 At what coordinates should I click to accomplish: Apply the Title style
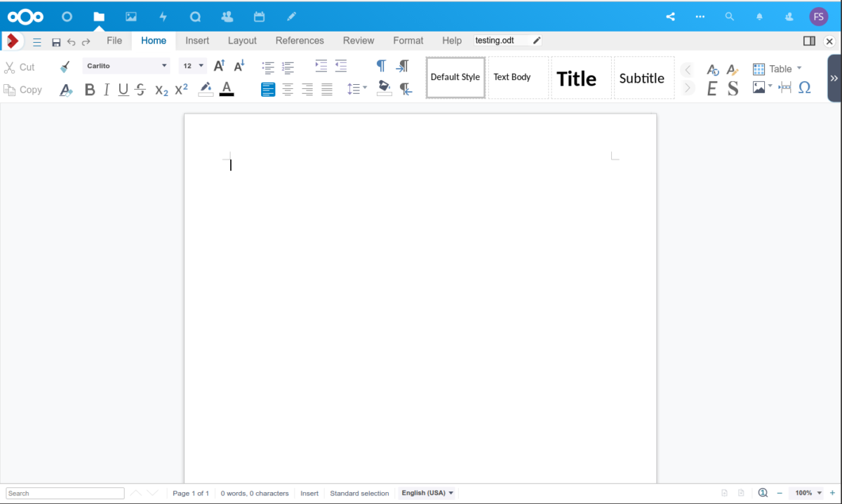581,77
